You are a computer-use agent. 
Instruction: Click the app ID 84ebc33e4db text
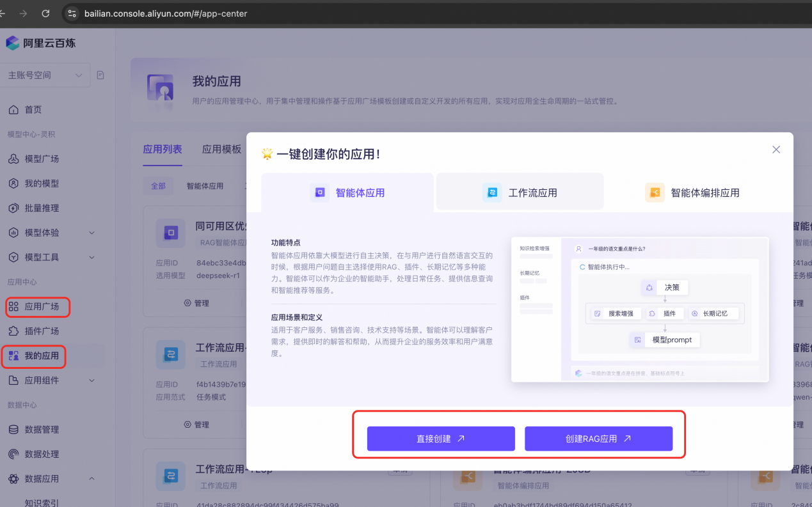(221, 263)
